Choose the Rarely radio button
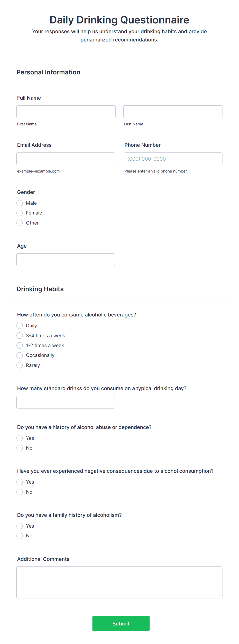This screenshot has height=644, width=239. [20, 365]
